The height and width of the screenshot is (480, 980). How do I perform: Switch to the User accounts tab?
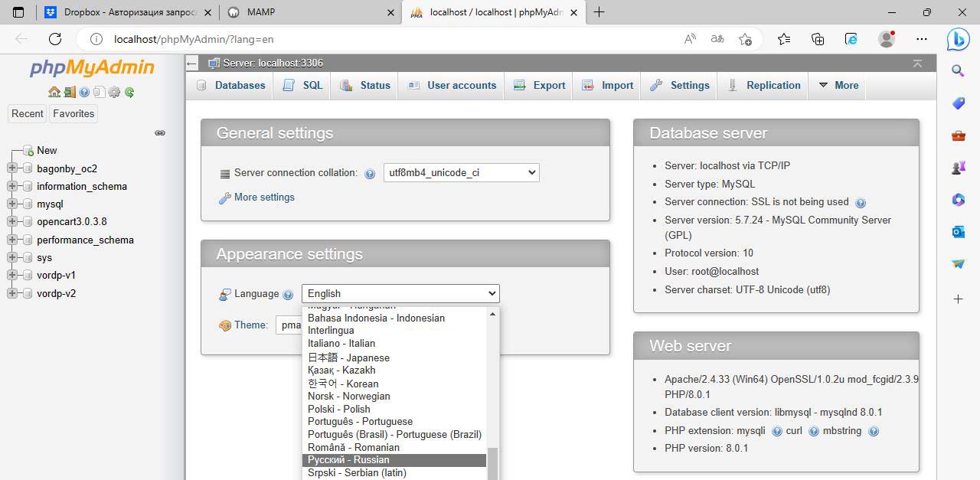click(452, 85)
